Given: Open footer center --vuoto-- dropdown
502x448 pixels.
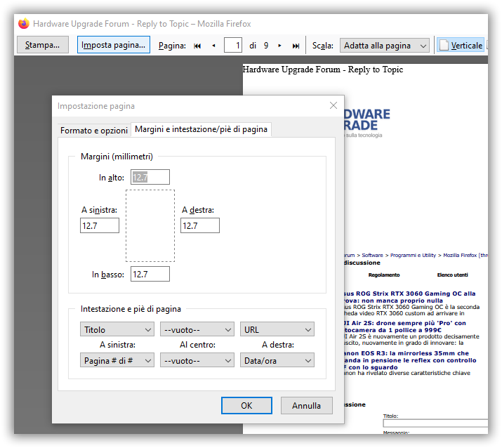Looking at the screenshot, I should [197, 360].
